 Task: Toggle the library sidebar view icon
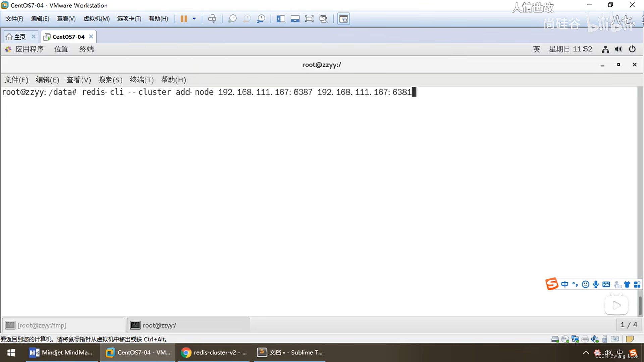coord(281,19)
